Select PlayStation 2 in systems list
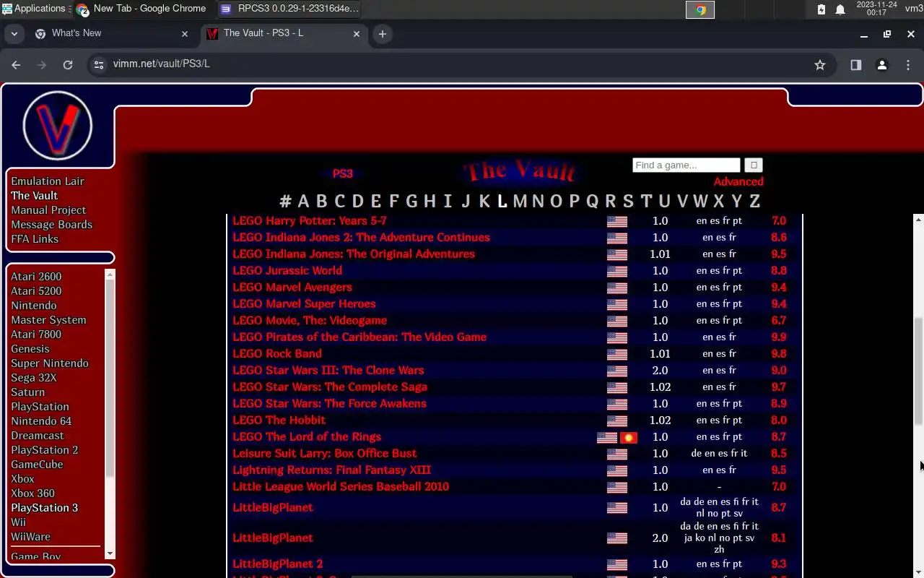The image size is (924, 578). 45,450
